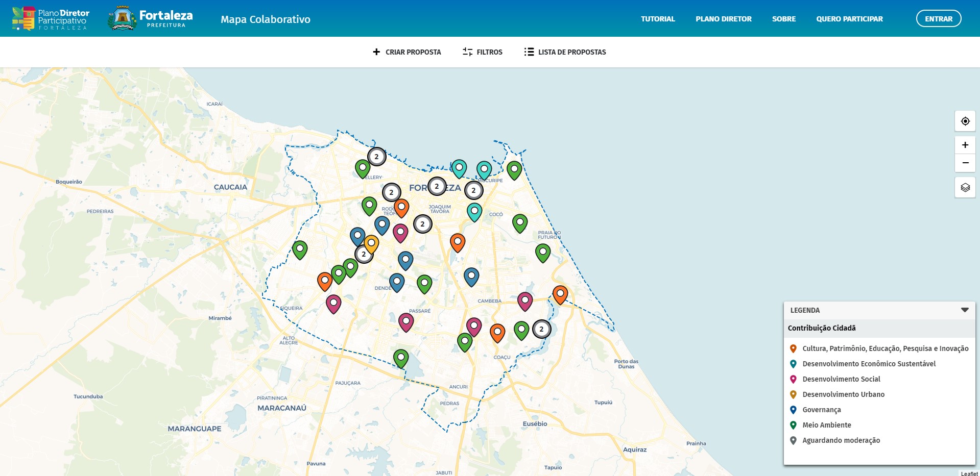Go to Plano Diretor page
980x476 pixels.
tap(723, 19)
